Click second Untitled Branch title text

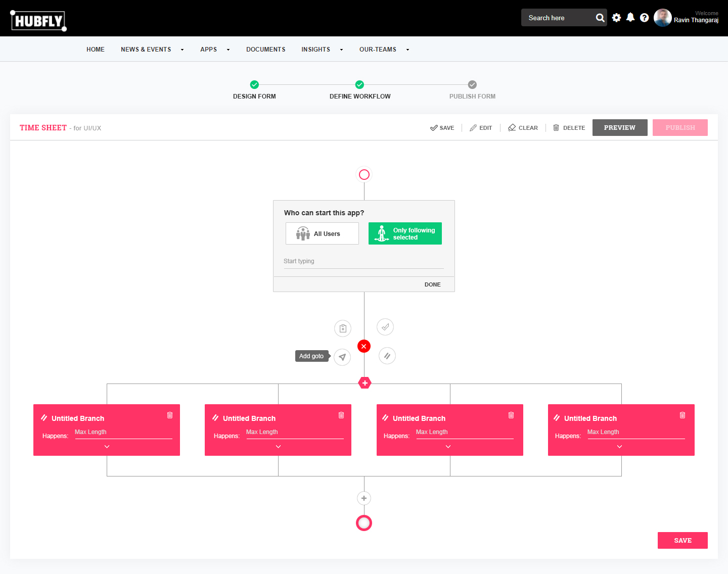(249, 418)
